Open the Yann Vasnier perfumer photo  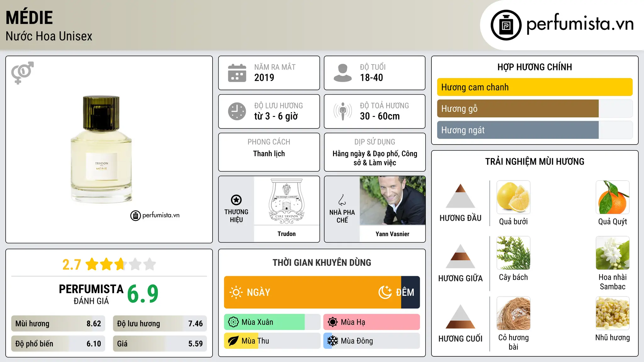tap(392, 201)
